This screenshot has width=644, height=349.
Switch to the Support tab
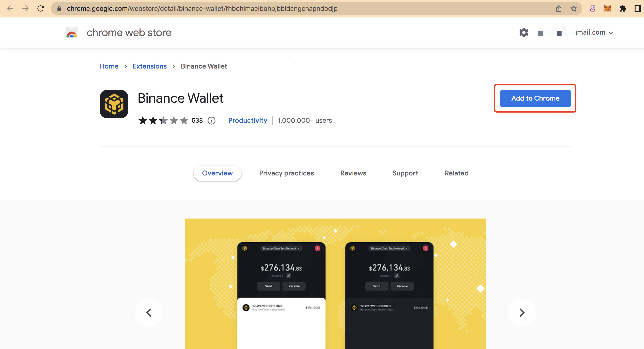(x=405, y=173)
